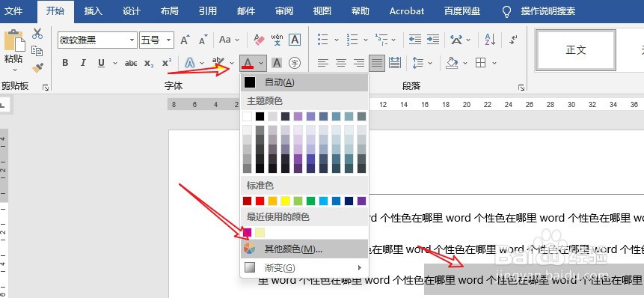Expand the line spacing dropdown arrow

(x=430, y=64)
